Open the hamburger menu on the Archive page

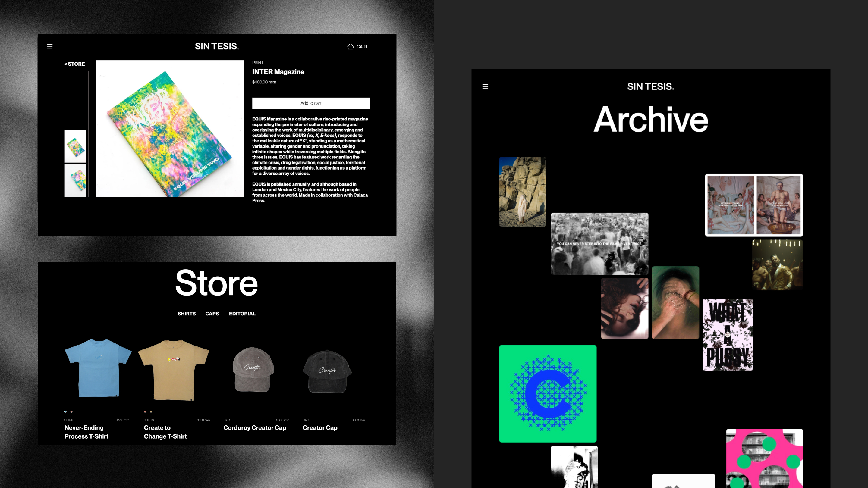(x=485, y=86)
